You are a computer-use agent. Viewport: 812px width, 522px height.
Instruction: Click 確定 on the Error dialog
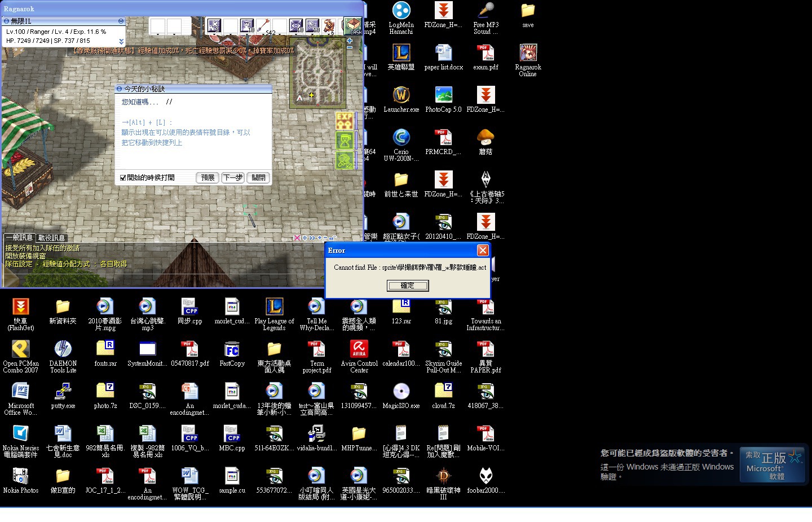point(408,286)
